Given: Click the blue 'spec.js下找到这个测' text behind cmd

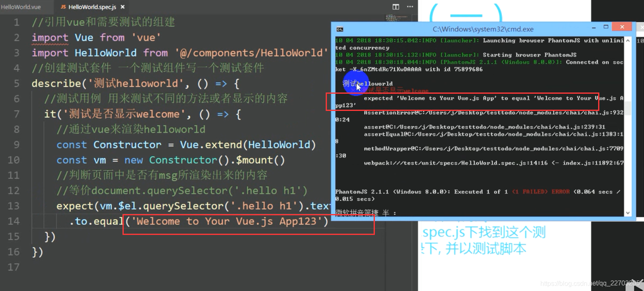Looking at the screenshot, I should 484,232.
